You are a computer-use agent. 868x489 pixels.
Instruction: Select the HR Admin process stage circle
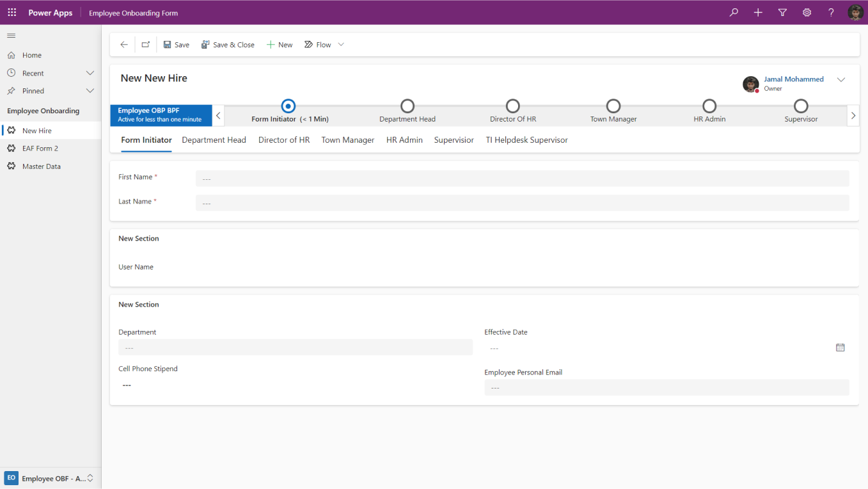pyautogui.click(x=709, y=106)
